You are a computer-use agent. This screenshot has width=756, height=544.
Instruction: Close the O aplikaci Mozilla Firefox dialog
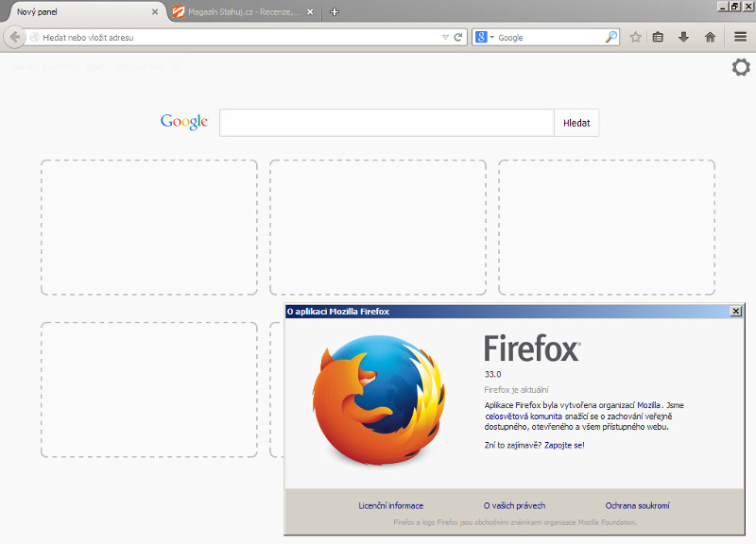(736, 312)
